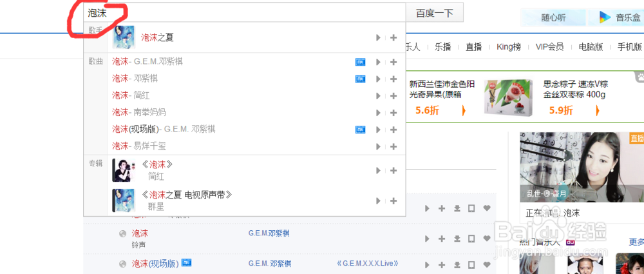This screenshot has height=274, width=644.
Task: Click the 泡沫 search input field
Action: point(245,13)
